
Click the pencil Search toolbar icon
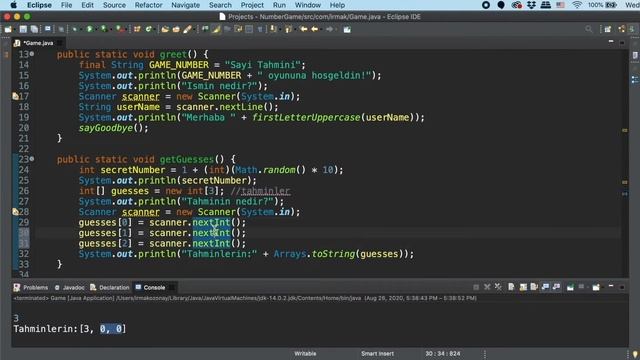pos(187,29)
